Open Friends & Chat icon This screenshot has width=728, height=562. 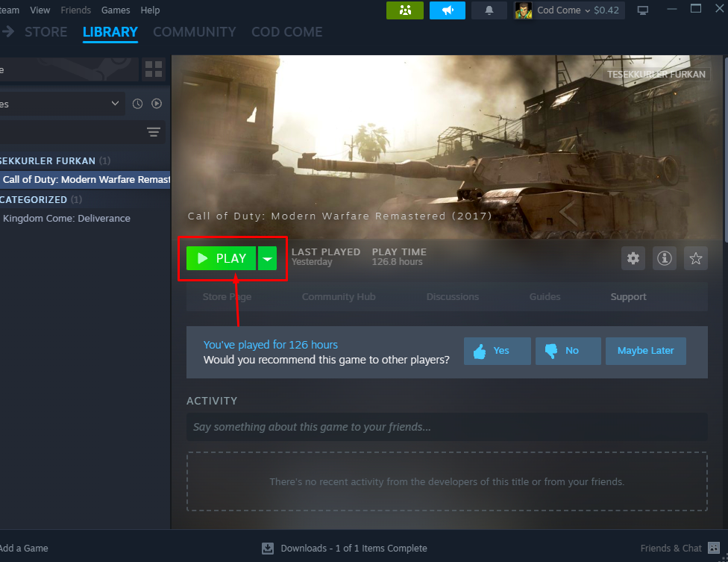[x=714, y=548]
